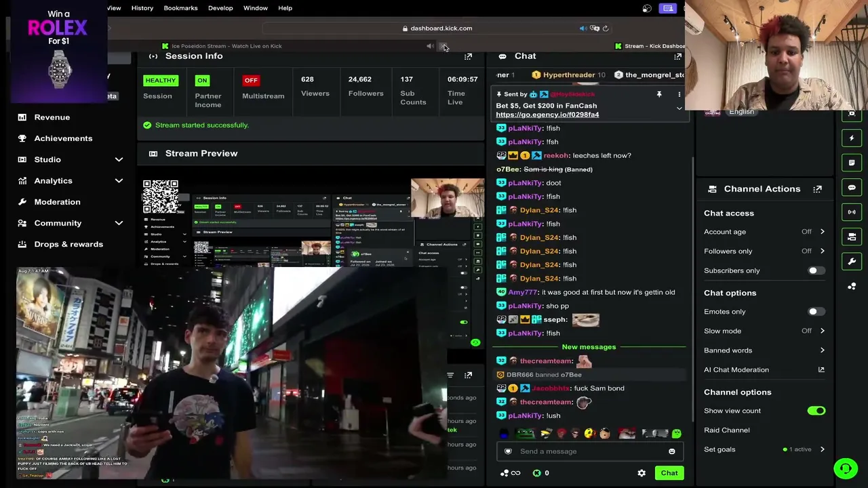
Task: Pop out the Channel Actions panel
Action: (x=817, y=189)
